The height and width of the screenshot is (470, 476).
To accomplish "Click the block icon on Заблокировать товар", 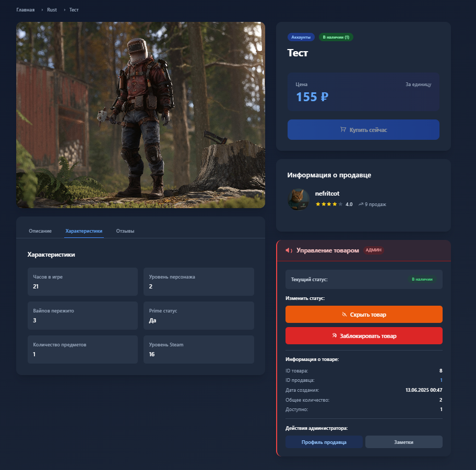I will [x=334, y=335].
